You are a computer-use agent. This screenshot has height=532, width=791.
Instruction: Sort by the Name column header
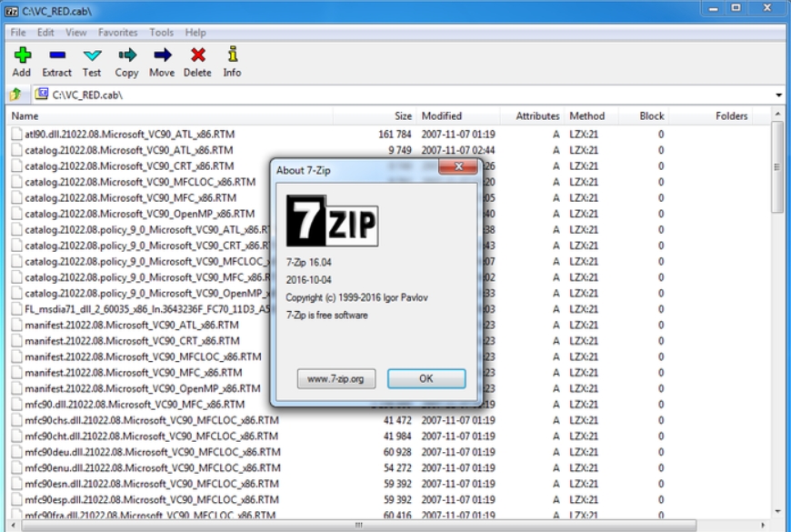(171, 116)
